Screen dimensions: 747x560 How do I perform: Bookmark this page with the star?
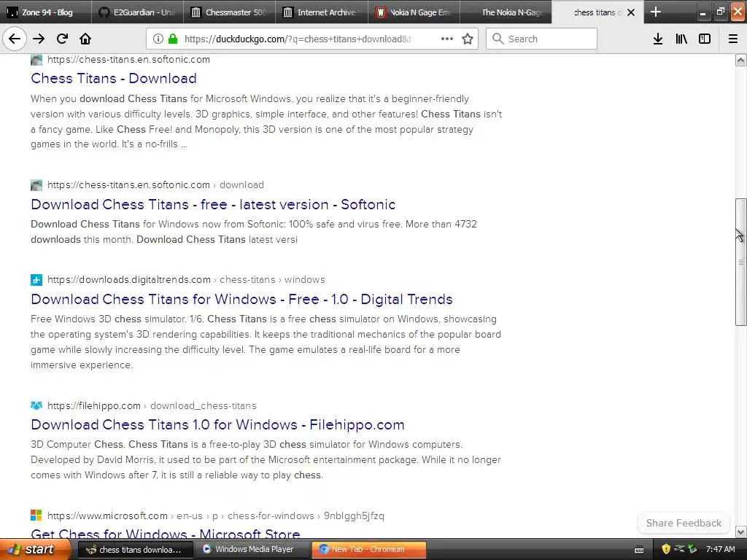(468, 39)
